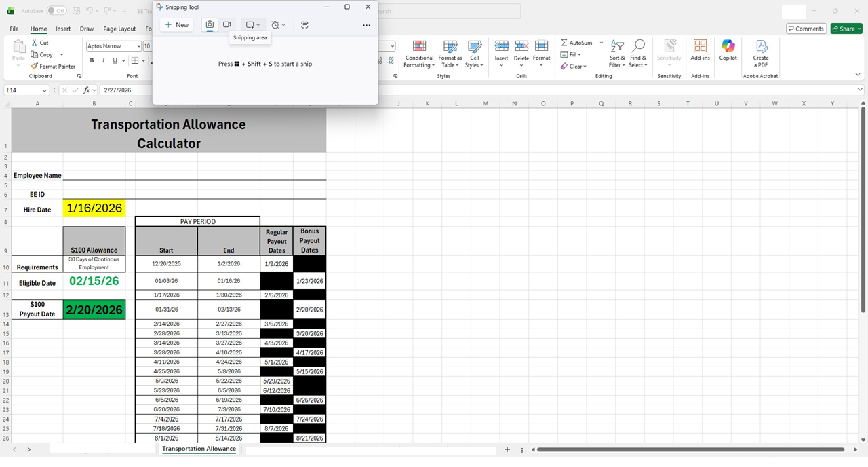
Task: Open the Clear dropdown
Action: pyautogui.click(x=573, y=66)
